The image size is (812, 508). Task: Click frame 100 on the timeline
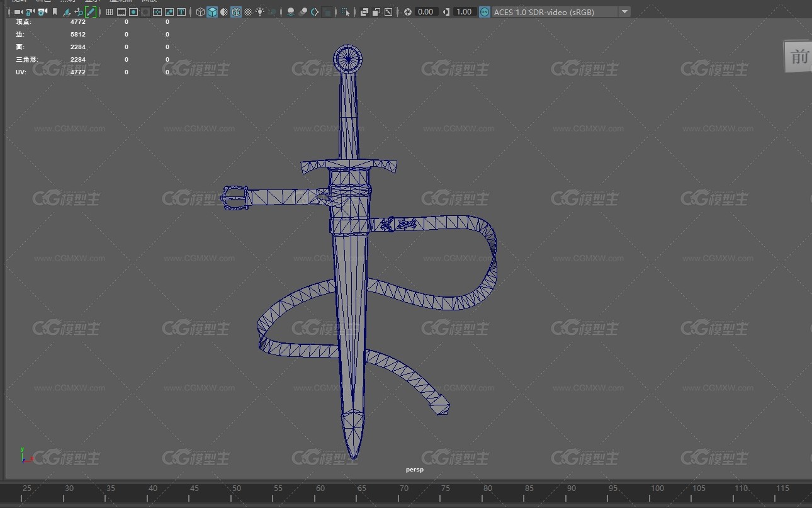657,488
